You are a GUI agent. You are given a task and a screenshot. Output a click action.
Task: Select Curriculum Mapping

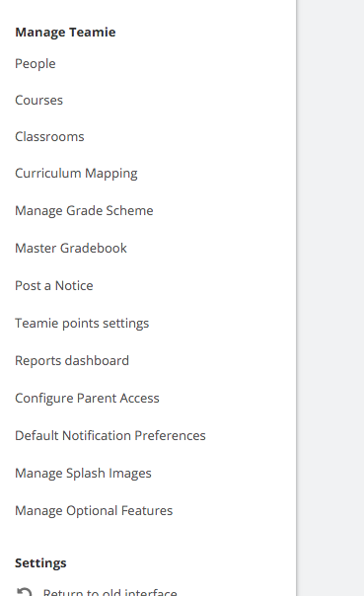[76, 174]
